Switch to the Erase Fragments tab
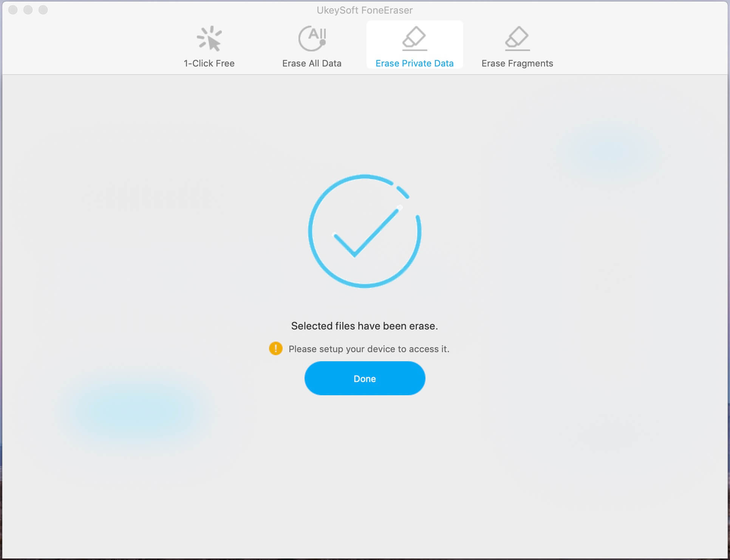 click(x=517, y=47)
